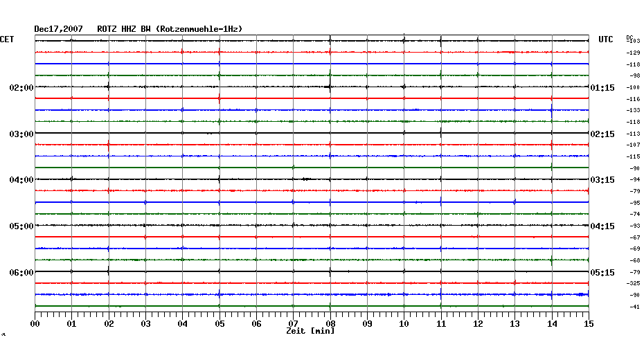The height and width of the screenshot is (342, 644).
Task: Click minute tick label '07'
Action: (293, 324)
